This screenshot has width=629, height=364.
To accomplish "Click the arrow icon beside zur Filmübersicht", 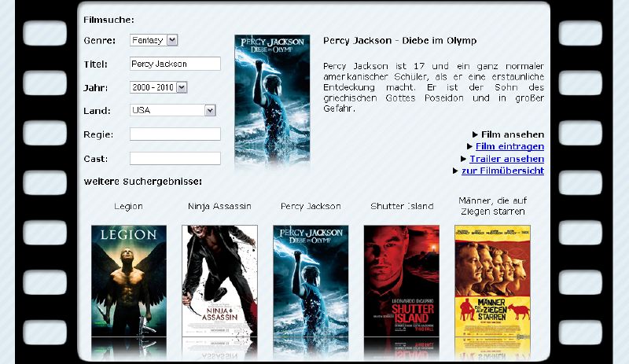I will pos(455,171).
